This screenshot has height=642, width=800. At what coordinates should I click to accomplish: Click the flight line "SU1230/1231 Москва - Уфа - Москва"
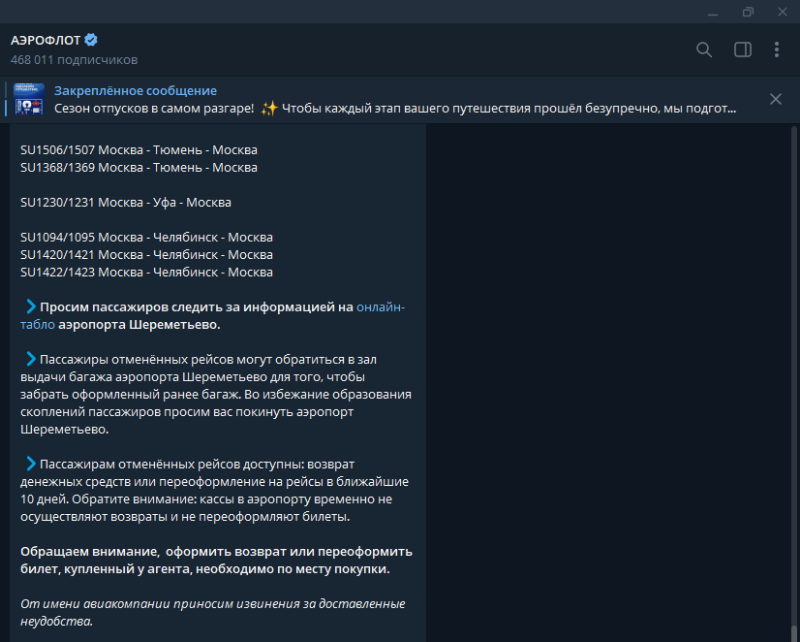tap(126, 203)
